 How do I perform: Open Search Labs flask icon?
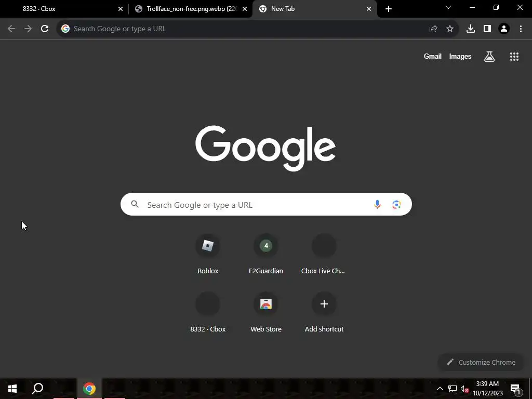489,57
